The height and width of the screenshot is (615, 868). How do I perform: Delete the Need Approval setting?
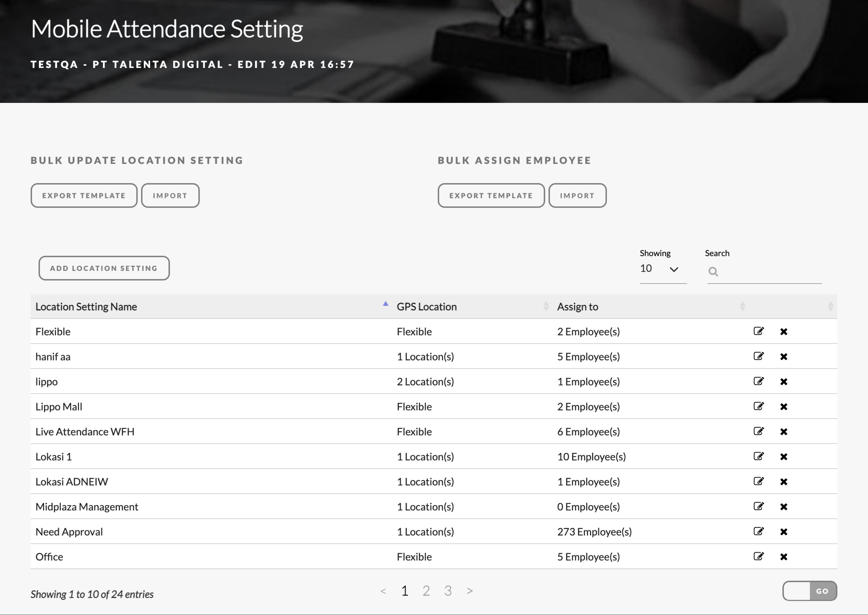tap(783, 531)
